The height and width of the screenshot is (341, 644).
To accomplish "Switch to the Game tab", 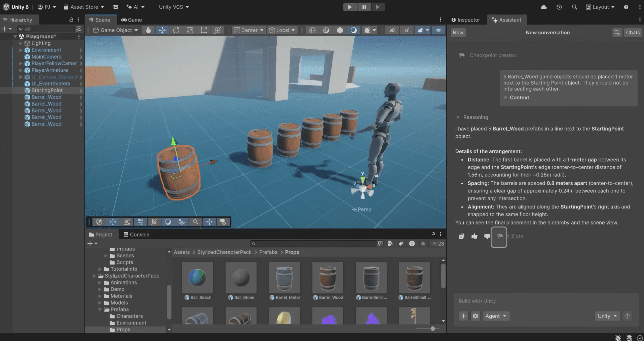I will click(131, 20).
